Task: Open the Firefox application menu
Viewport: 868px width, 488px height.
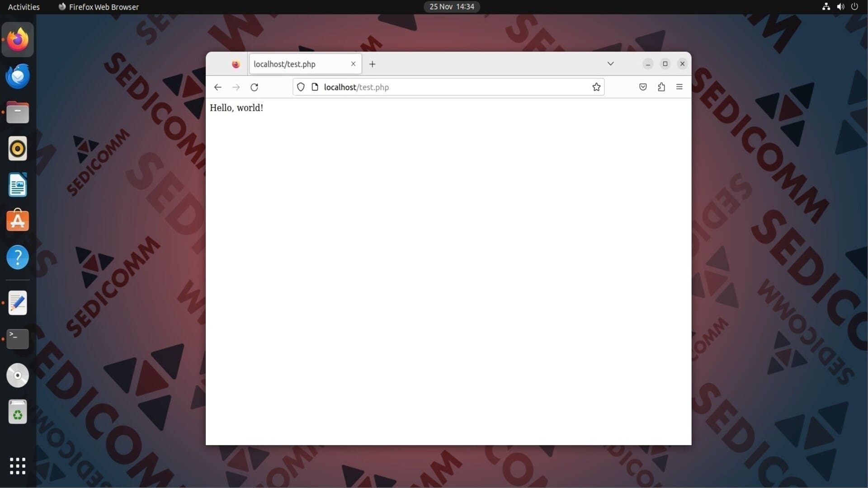Action: (679, 87)
